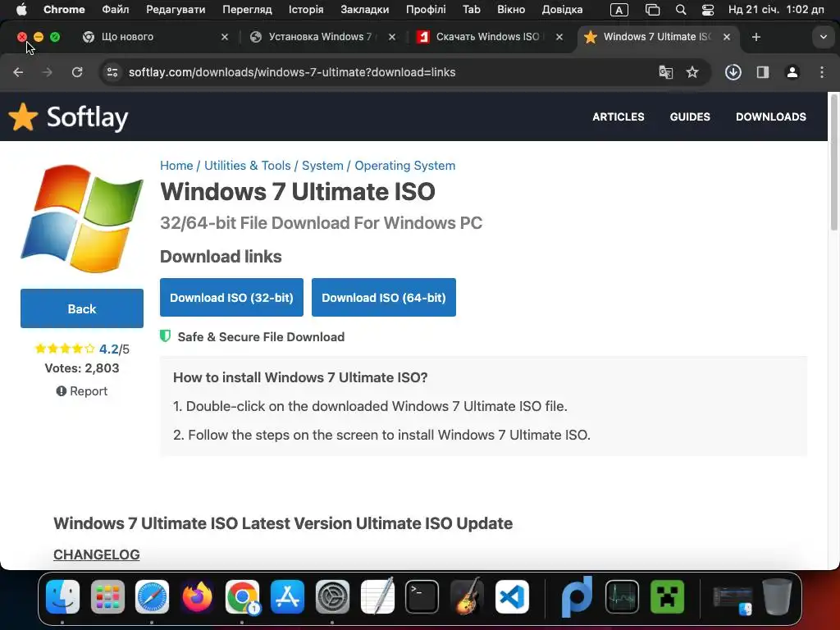Toggle the Chrome side panel icon
This screenshot has width=840, height=630.
point(763,72)
